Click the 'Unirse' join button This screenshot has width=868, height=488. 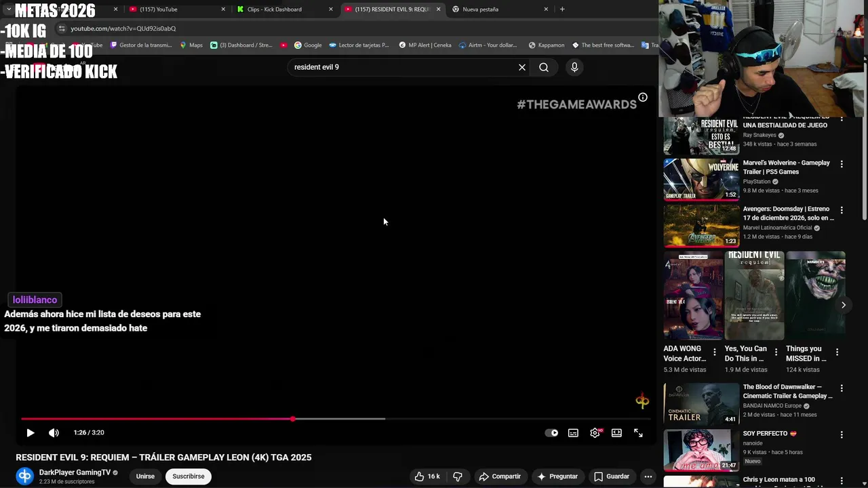pos(145,476)
